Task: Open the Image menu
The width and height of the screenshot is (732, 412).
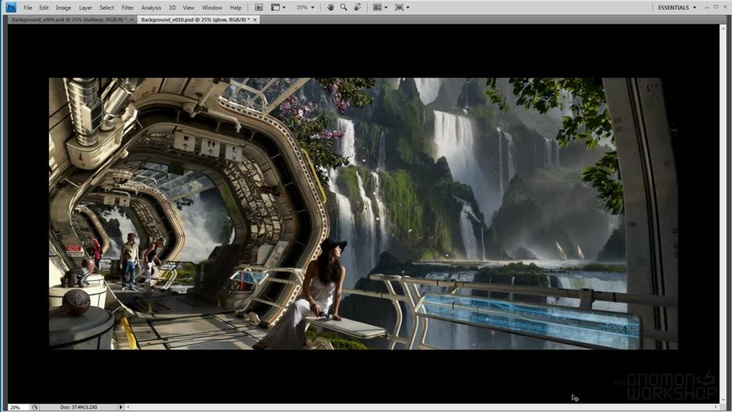Action: click(63, 7)
